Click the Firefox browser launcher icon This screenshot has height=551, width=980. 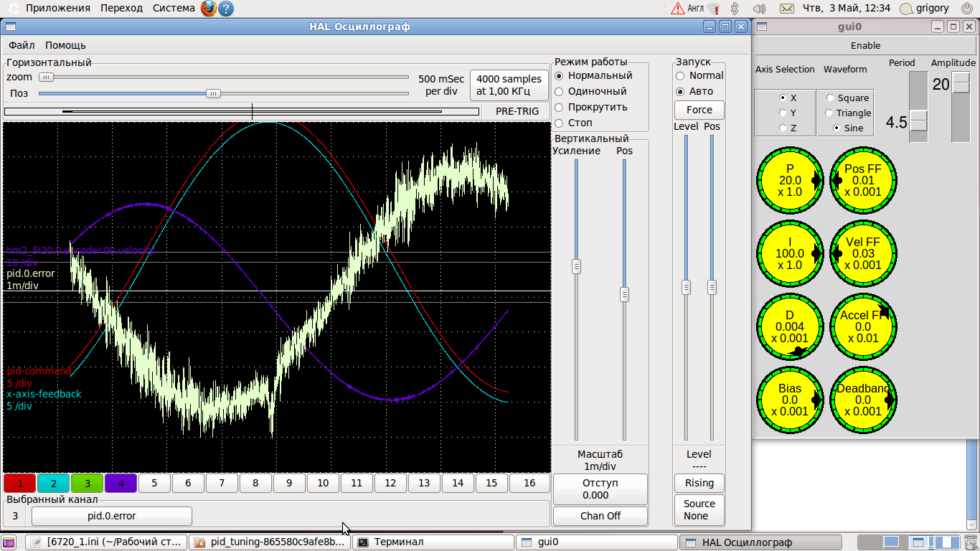[208, 9]
